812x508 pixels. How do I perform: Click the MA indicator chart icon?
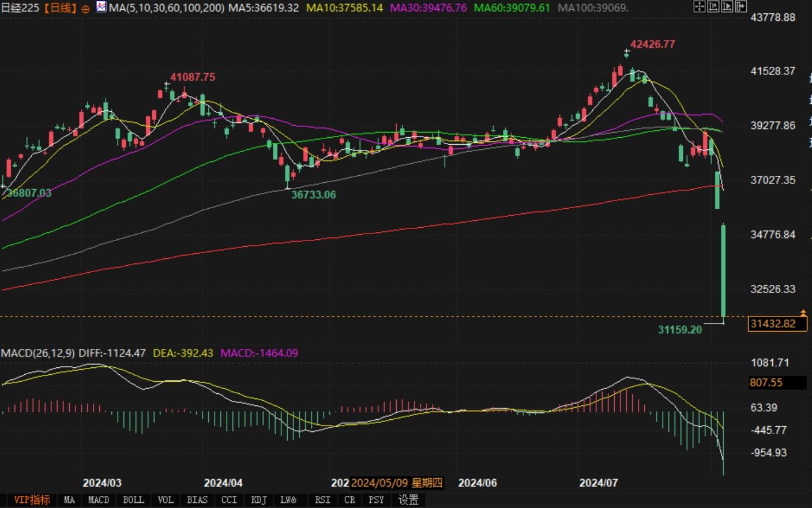tap(101, 7)
